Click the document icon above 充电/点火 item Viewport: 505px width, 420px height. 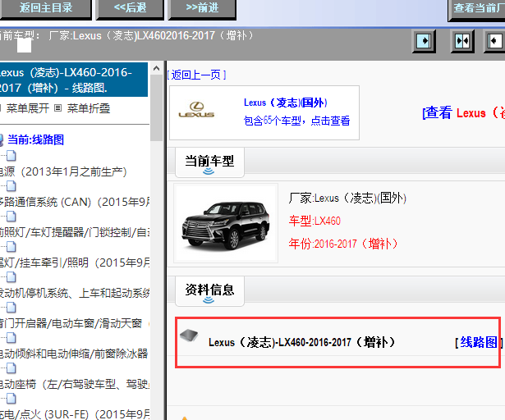(11, 399)
